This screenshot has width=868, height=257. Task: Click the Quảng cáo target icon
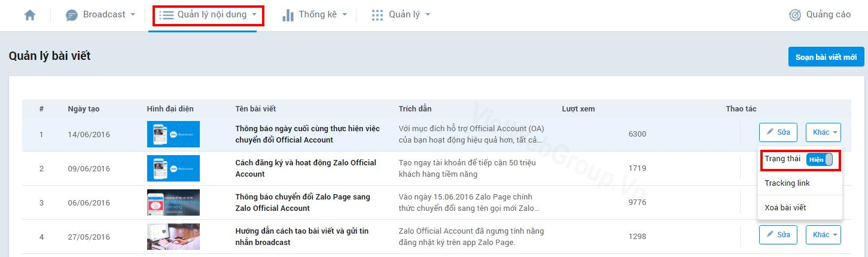[795, 15]
